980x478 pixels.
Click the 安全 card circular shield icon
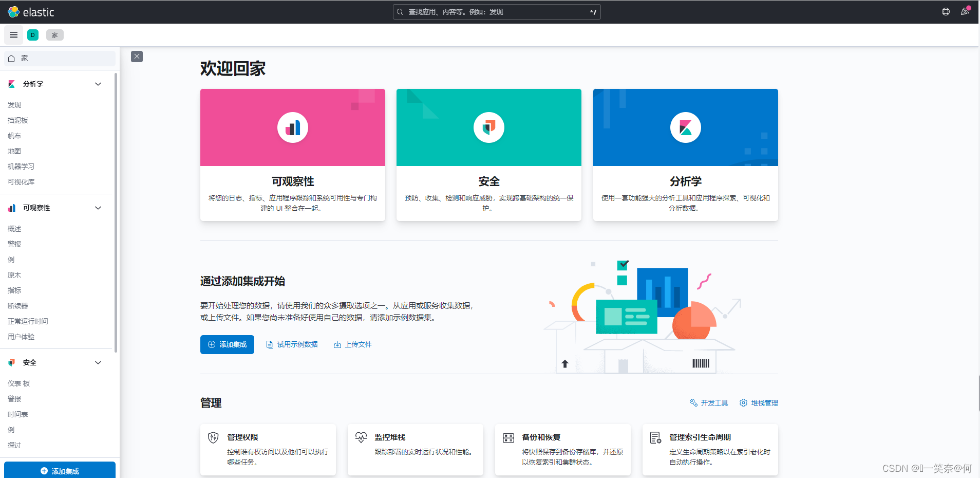click(489, 127)
